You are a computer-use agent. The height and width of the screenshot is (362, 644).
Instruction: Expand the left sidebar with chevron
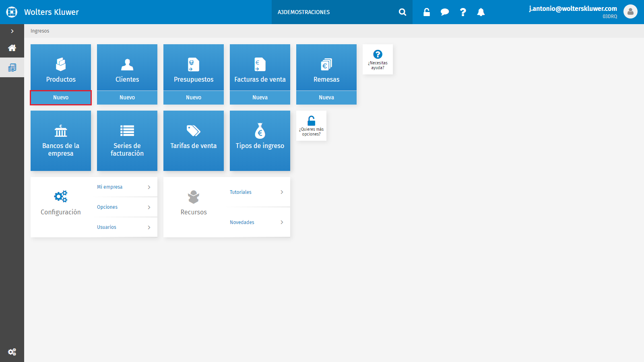pos(12,31)
